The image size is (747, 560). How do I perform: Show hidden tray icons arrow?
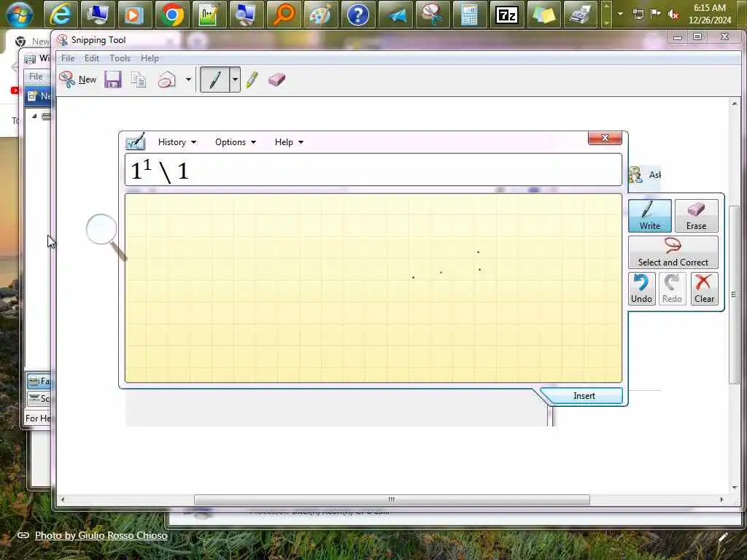[620, 14]
